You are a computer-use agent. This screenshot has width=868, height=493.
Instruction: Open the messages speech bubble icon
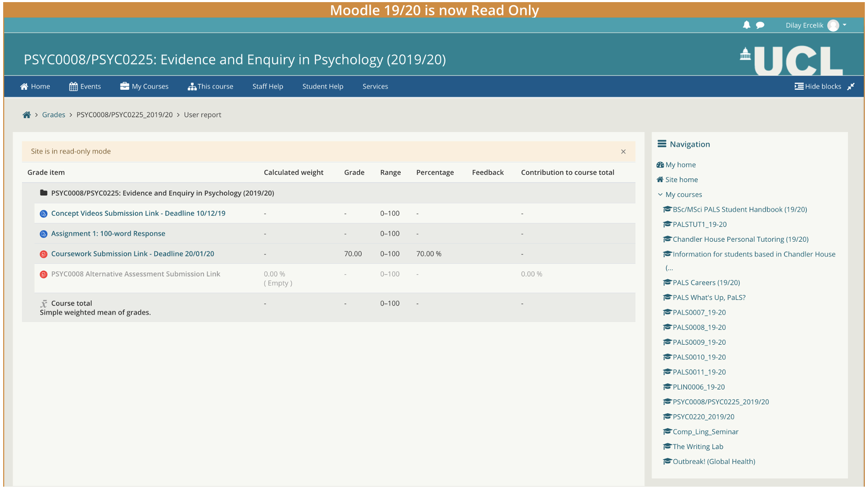point(760,25)
